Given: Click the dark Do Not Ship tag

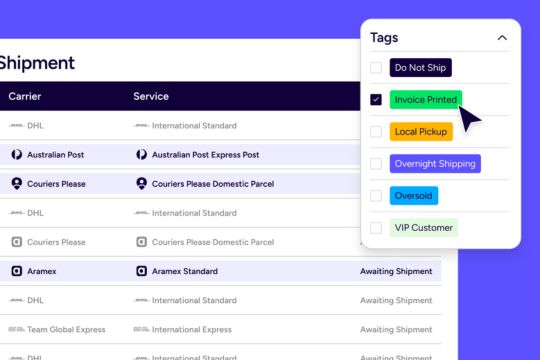Looking at the screenshot, I should click(x=420, y=68).
